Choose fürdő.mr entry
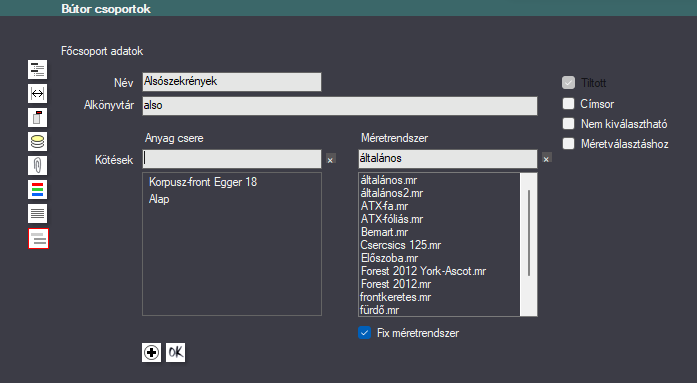 [380, 310]
